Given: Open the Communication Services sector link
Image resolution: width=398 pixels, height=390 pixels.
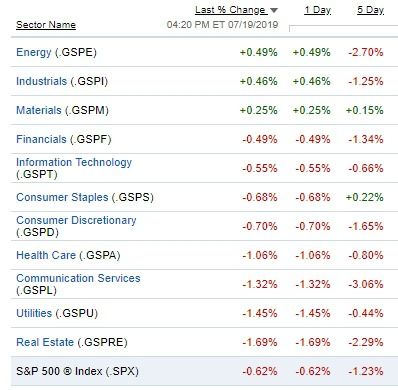Looking at the screenshot, I should coord(78,278).
